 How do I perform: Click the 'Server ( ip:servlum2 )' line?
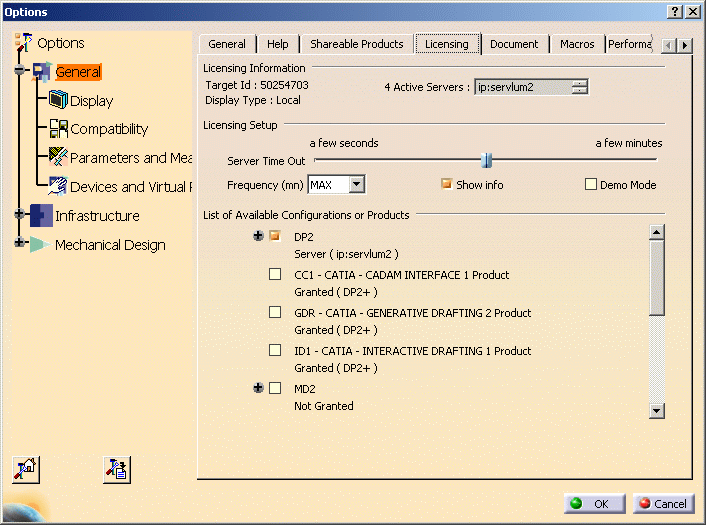(346, 254)
